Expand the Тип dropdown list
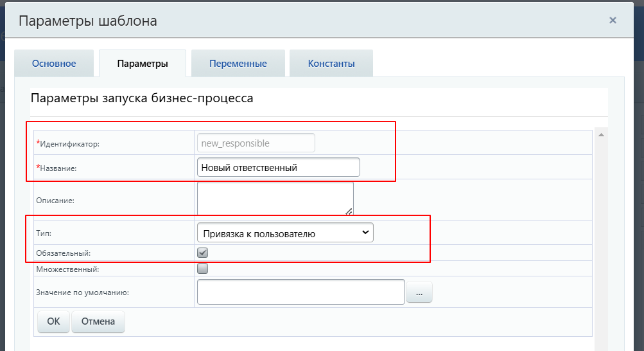This screenshot has width=644, height=351. tap(285, 233)
